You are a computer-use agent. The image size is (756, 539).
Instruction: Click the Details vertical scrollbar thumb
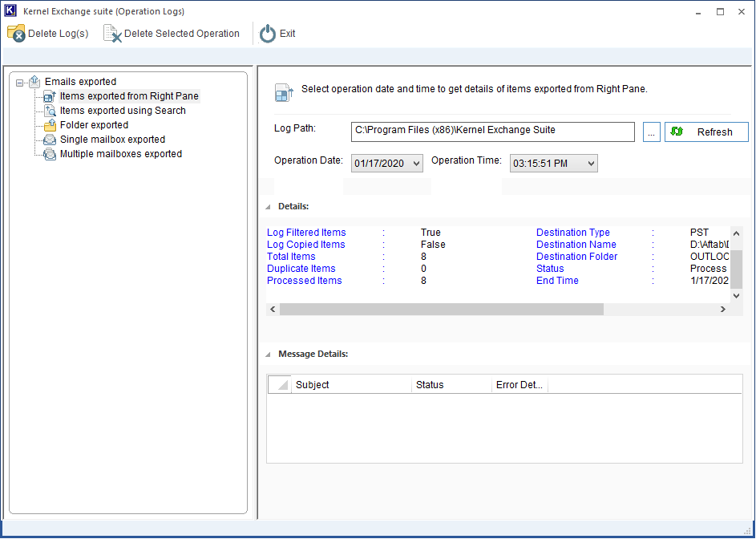[x=736, y=269]
